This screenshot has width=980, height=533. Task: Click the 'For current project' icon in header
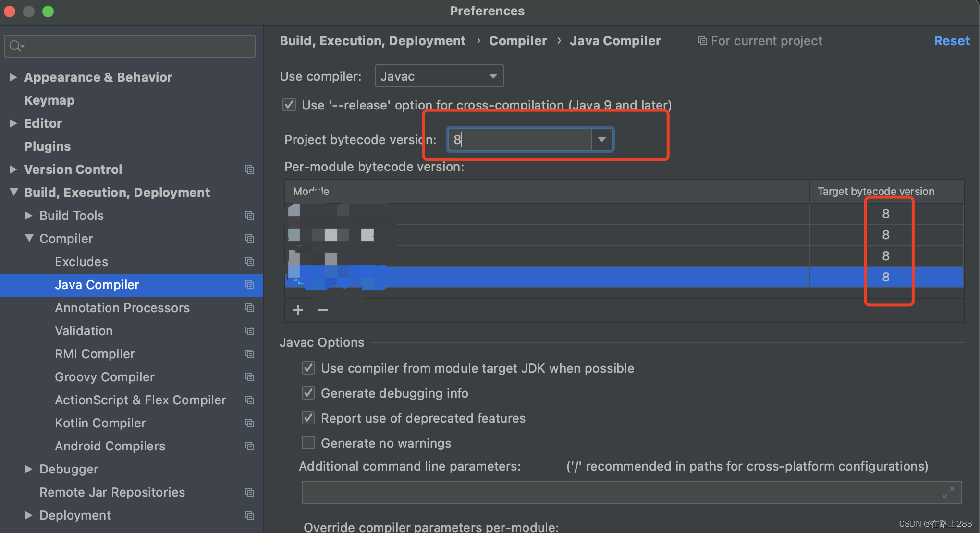702,41
